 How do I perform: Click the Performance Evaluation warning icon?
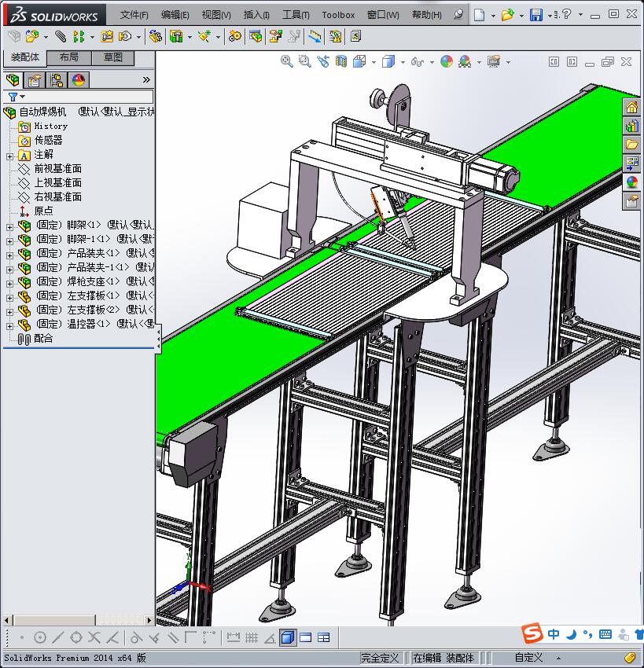point(336,36)
